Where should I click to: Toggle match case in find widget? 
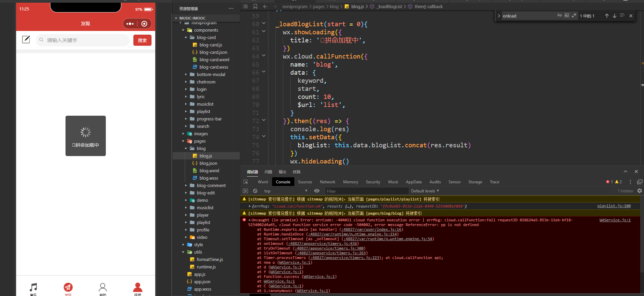point(559,15)
